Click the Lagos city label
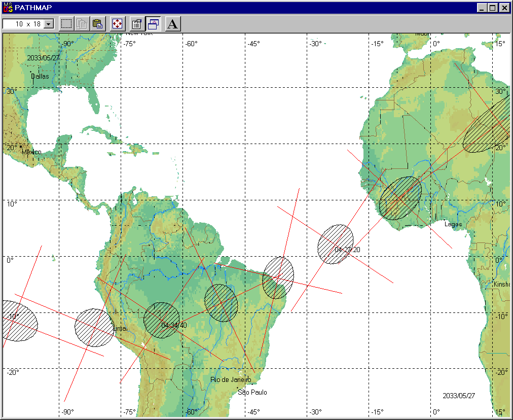This screenshot has height=420, width=513. 453,224
